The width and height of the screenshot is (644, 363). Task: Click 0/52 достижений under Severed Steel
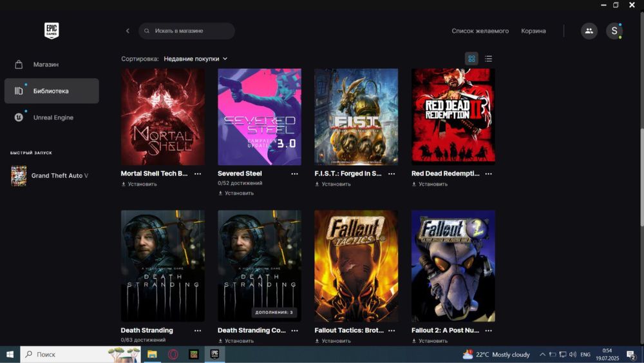point(240,183)
